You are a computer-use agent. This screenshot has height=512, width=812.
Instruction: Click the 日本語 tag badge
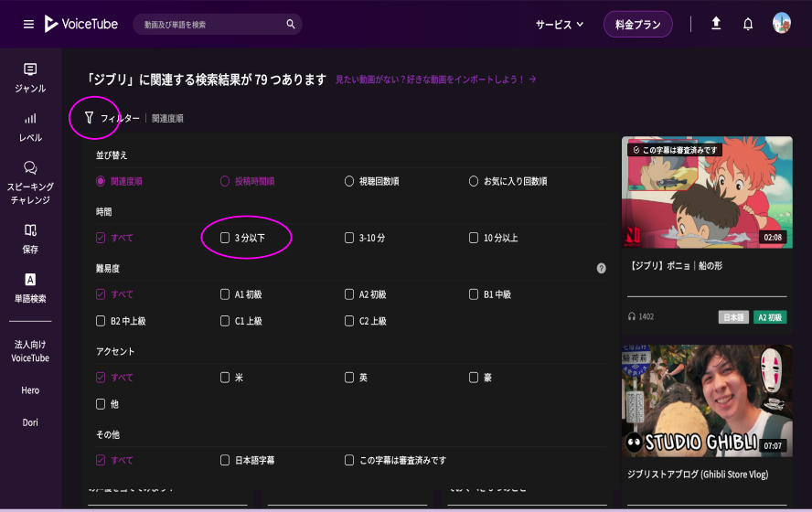click(733, 317)
